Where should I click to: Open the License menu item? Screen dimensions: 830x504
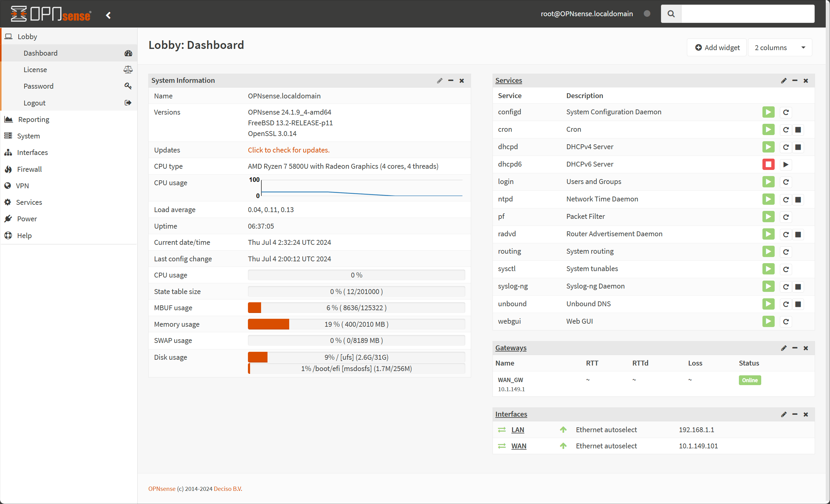click(35, 70)
